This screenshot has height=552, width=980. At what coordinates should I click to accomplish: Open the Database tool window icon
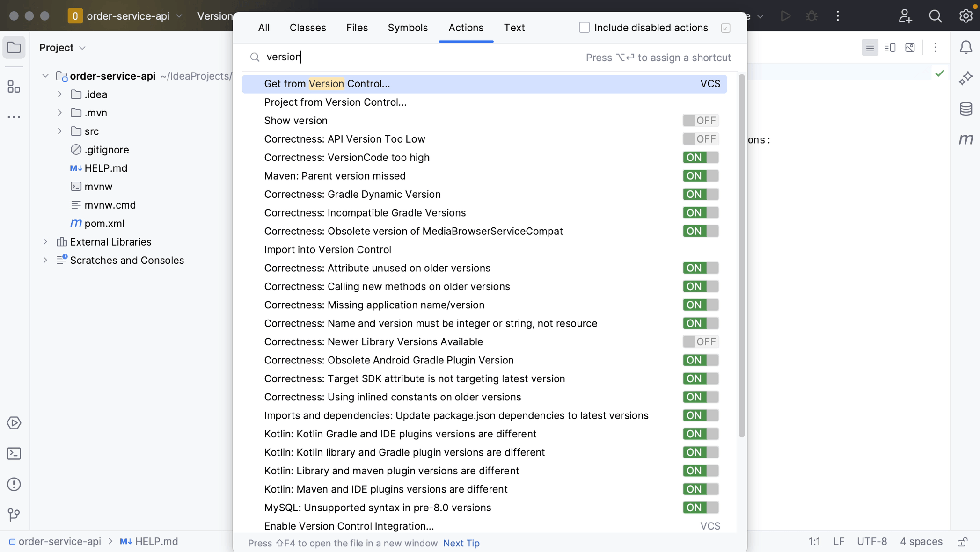click(x=965, y=109)
